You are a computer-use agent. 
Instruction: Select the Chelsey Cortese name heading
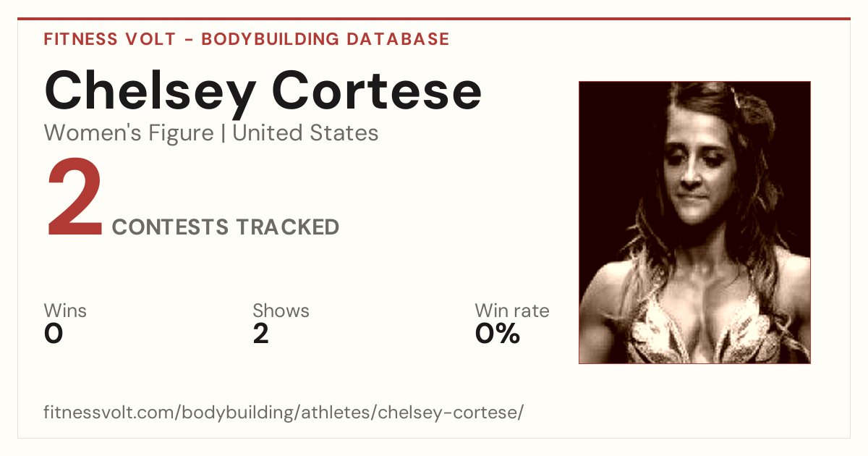click(263, 93)
